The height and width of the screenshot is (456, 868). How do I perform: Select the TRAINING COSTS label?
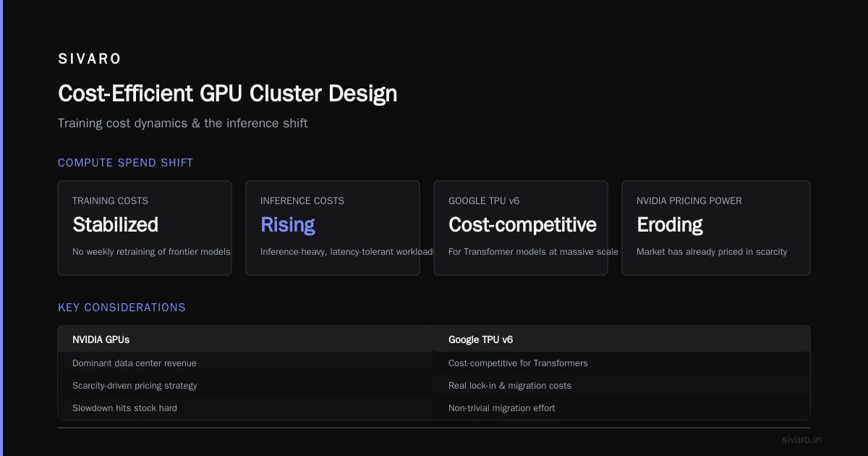tap(110, 200)
